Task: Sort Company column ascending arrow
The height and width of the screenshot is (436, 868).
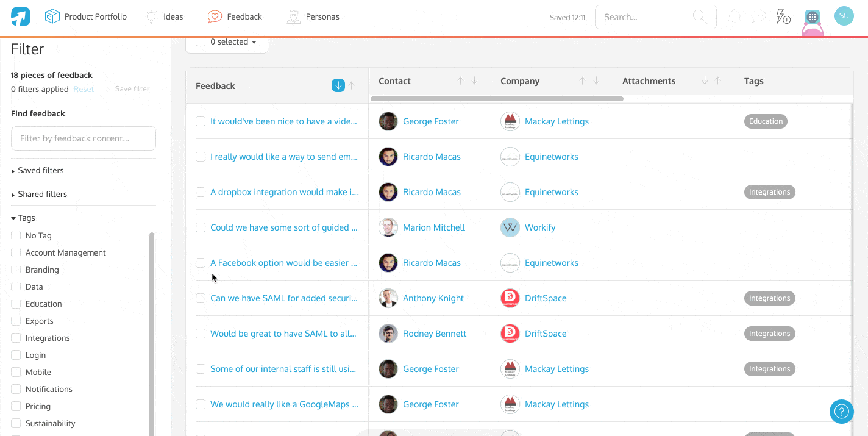Action: [583, 81]
